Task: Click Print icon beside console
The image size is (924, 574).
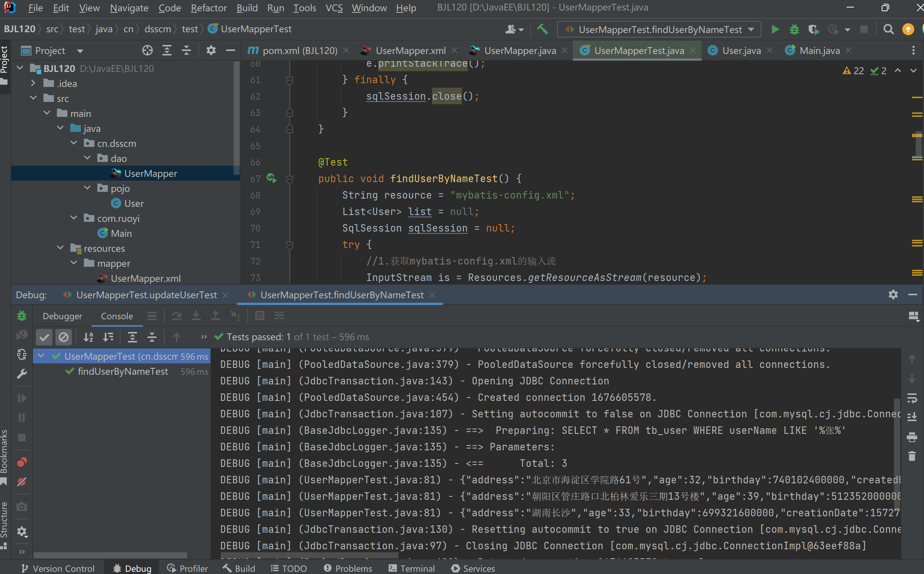Action: [x=912, y=437]
